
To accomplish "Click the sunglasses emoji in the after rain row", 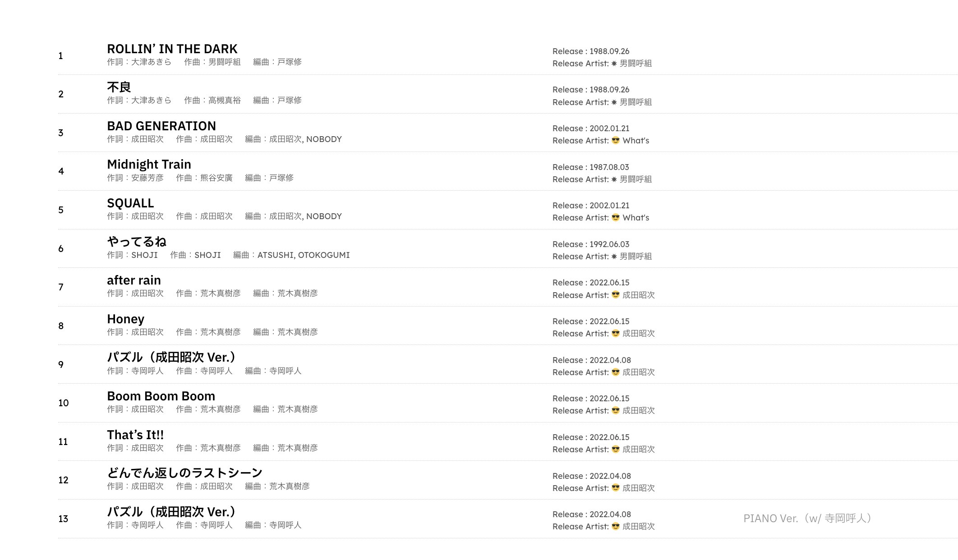I will point(615,295).
